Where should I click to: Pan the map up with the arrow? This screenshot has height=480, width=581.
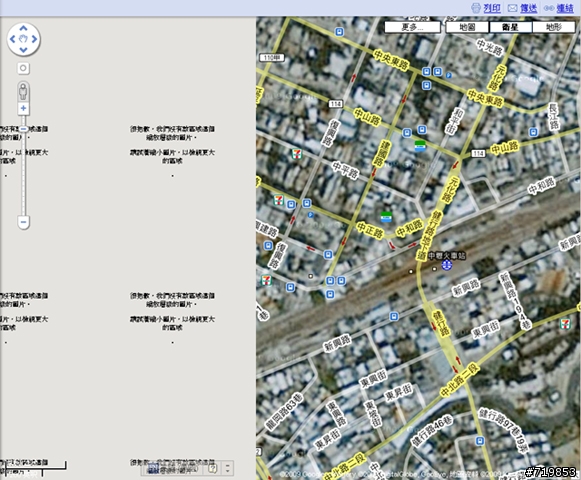pos(23,28)
